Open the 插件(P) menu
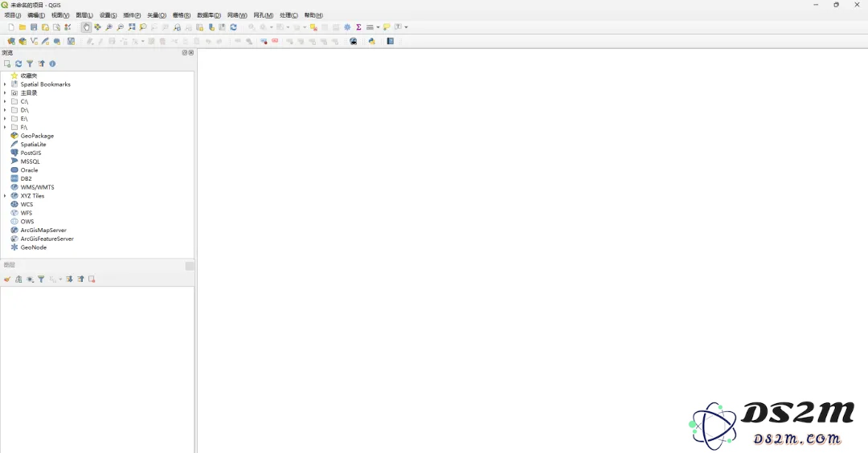This screenshot has height=453, width=868. coord(132,15)
